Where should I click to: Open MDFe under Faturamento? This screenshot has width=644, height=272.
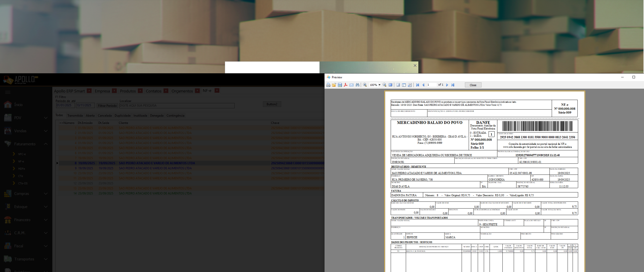coord(21,169)
